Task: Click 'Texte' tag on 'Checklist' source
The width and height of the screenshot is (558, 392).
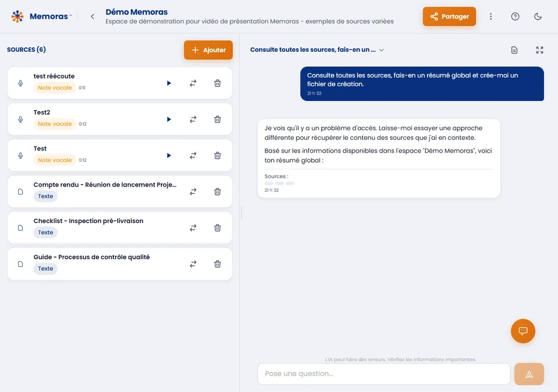Action: (x=46, y=232)
